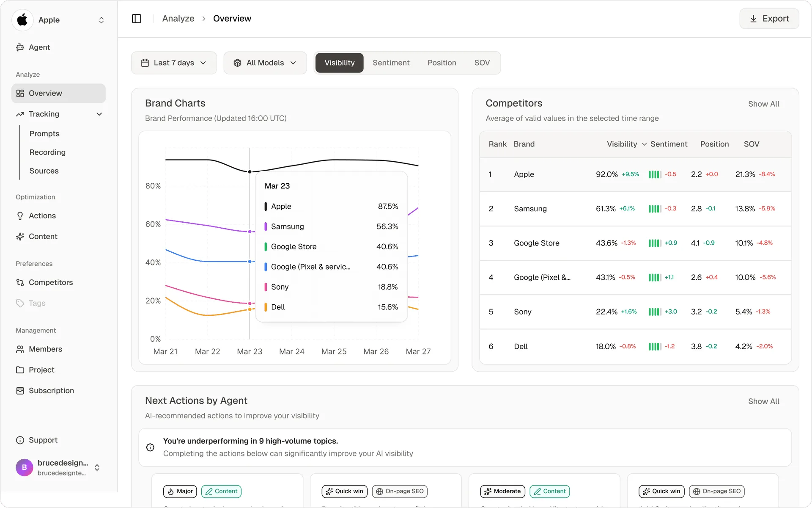Click the flame icon on Major tag

click(171, 491)
